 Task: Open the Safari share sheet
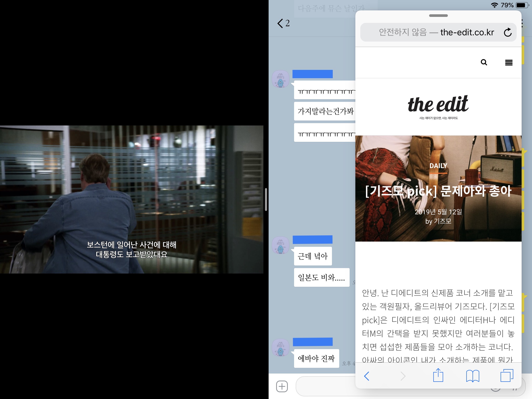[x=438, y=375]
